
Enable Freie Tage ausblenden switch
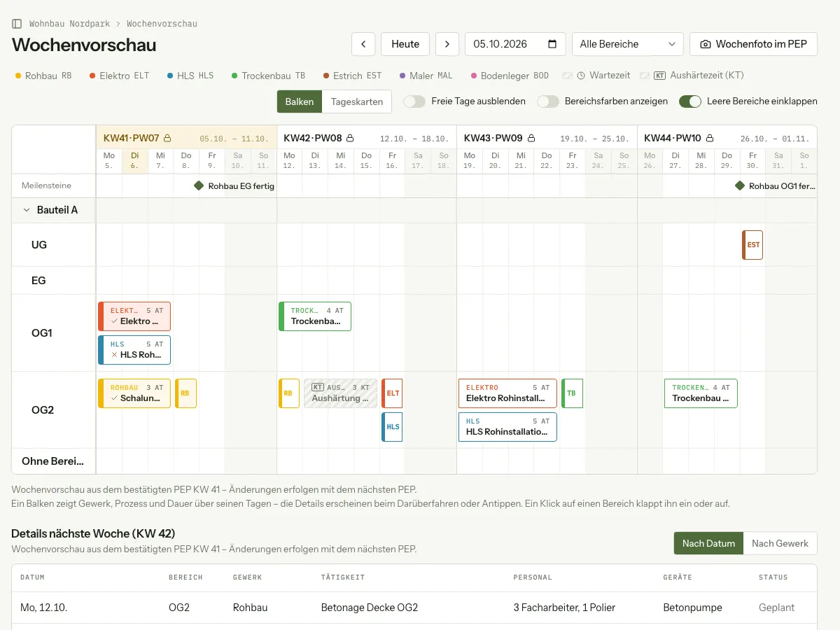point(414,101)
